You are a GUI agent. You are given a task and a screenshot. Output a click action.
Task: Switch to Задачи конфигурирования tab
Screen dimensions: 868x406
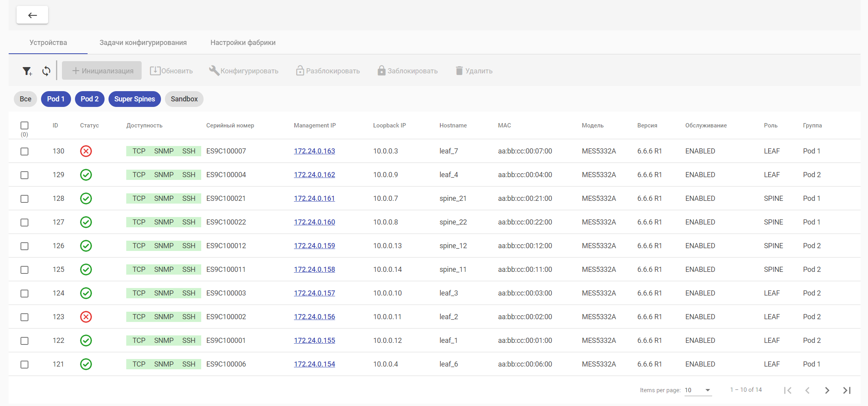coord(143,43)
